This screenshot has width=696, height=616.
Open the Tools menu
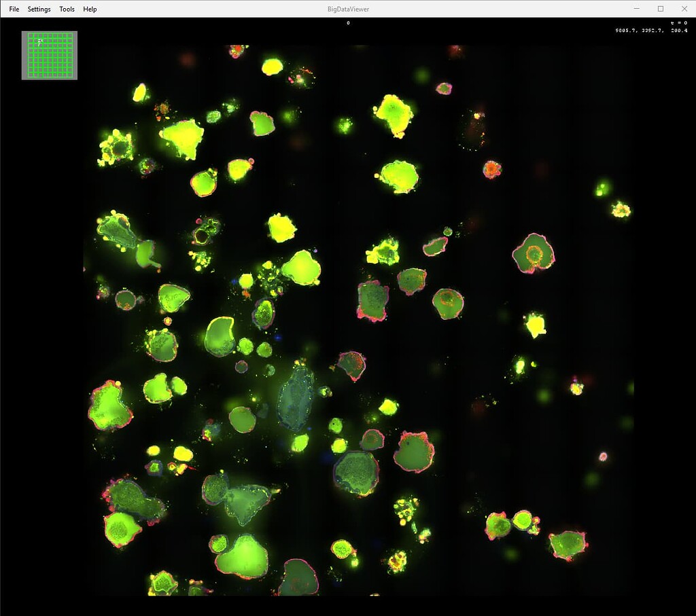(x=66, y=9)
